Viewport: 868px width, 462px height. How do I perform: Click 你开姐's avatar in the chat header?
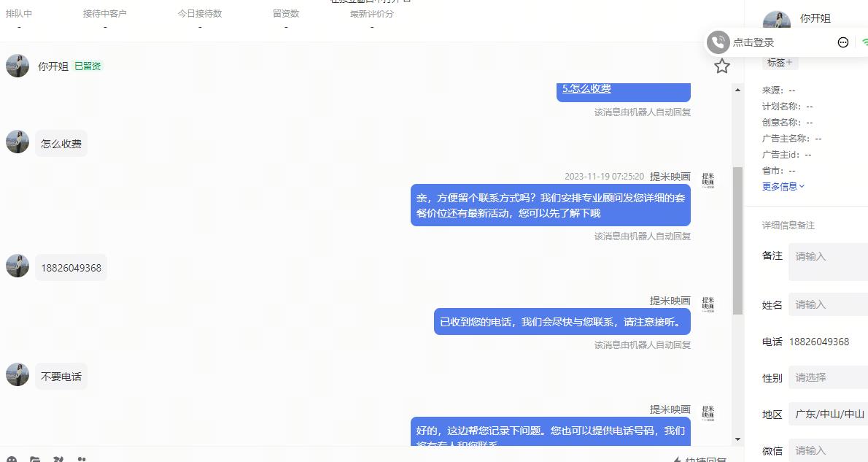[18, 66]
